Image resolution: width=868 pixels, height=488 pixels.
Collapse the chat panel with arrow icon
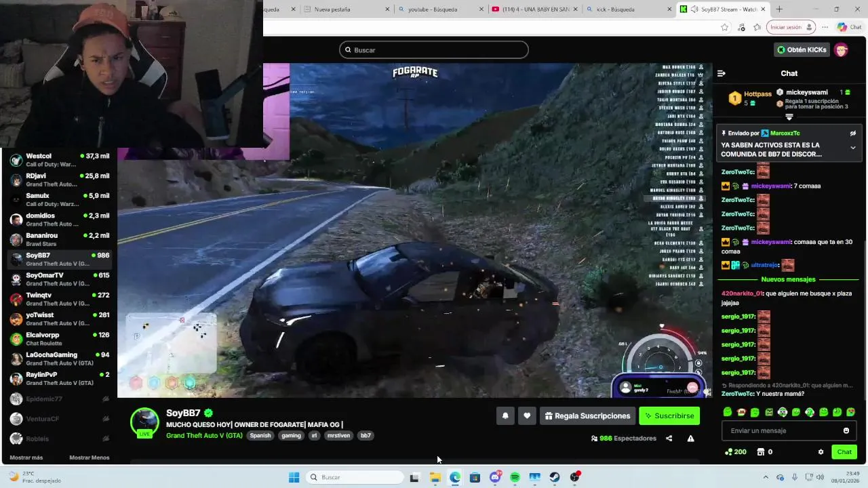click(722, 73)
